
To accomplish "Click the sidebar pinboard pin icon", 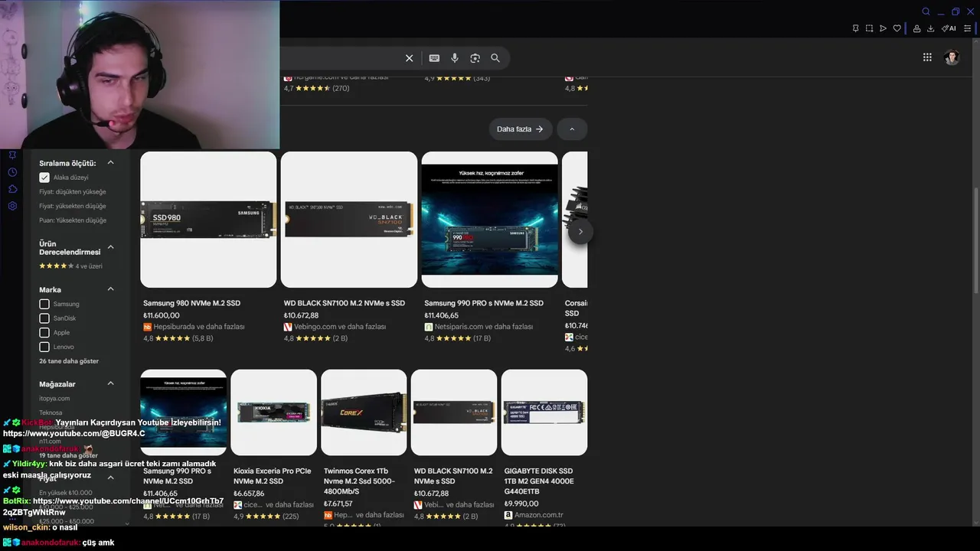I will (12, 155).
